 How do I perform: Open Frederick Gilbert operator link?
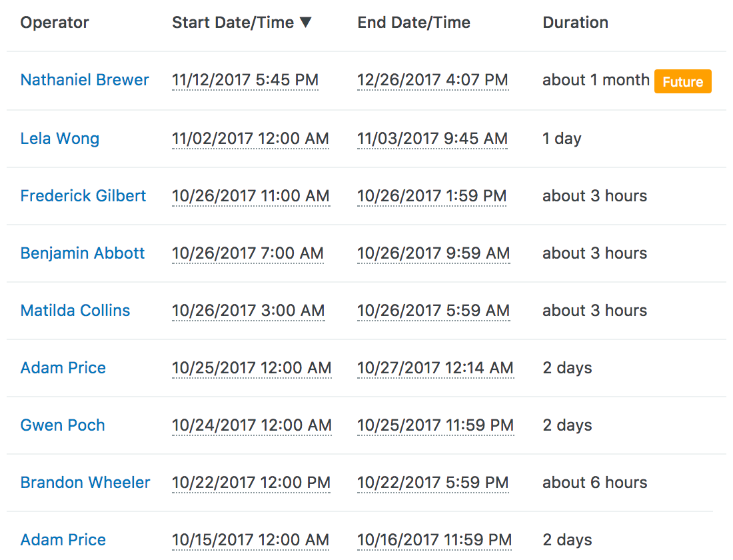pyautogui.click(x=83, y=196)
